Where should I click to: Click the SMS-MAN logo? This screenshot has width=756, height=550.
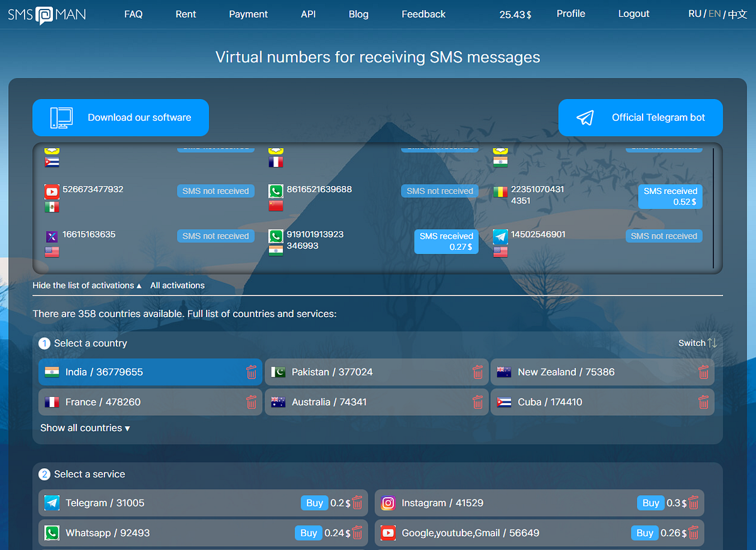click(x=47, y=14)
